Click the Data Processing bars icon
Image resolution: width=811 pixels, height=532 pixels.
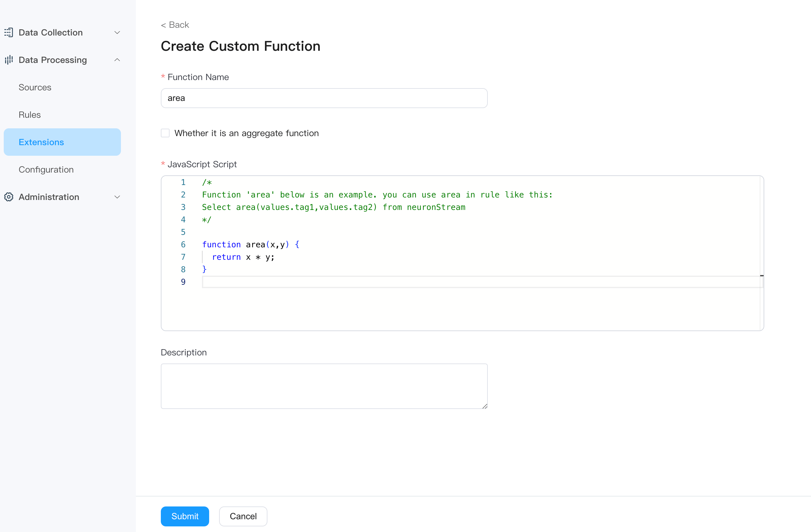click(8, 60)
